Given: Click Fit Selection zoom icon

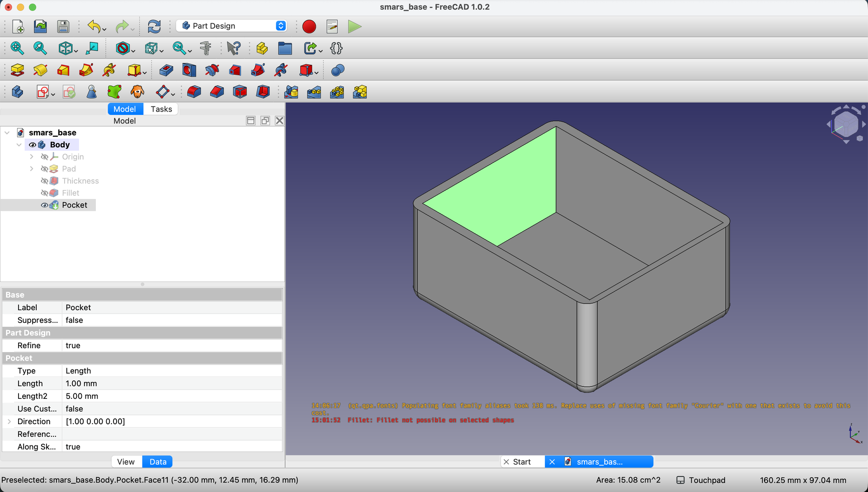Looking at the screenshot, I should coord(40,48).
